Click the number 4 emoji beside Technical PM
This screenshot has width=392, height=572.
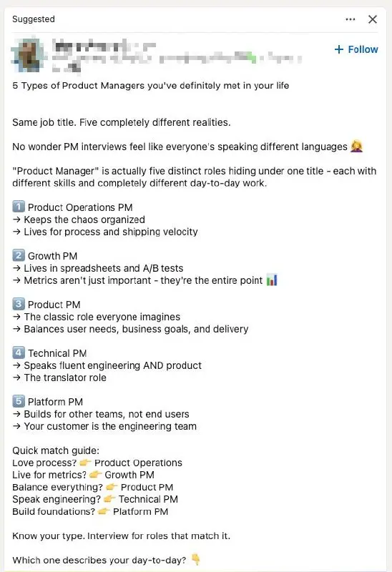[19, 352]
